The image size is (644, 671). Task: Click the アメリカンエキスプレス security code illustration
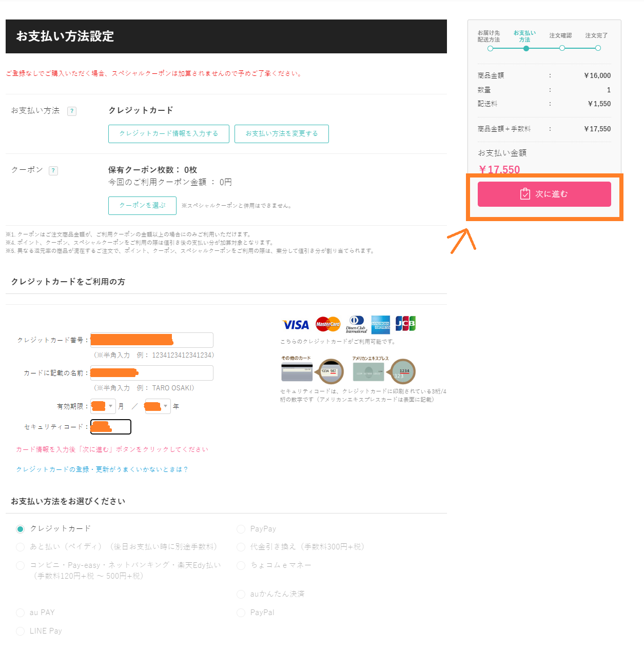[x=384, y=371]
